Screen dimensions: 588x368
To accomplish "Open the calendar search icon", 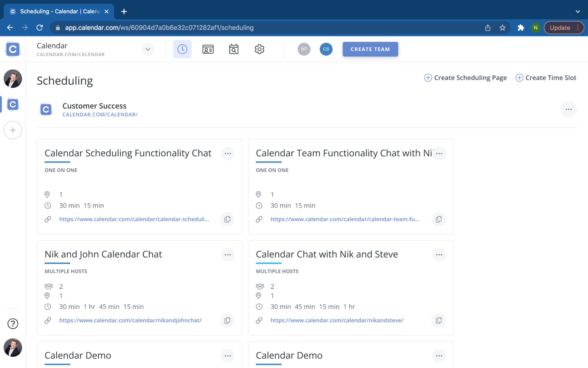I will [234, 49].
